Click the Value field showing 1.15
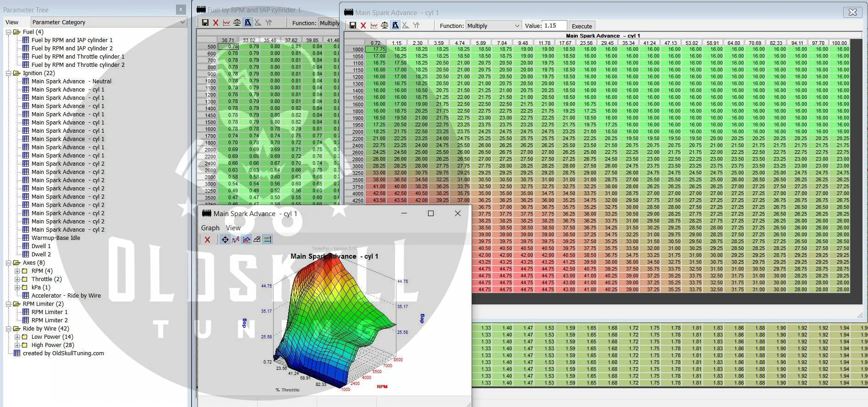Viewport: 868px width, 407px height. pyautogui.click(x=555, y=26)
